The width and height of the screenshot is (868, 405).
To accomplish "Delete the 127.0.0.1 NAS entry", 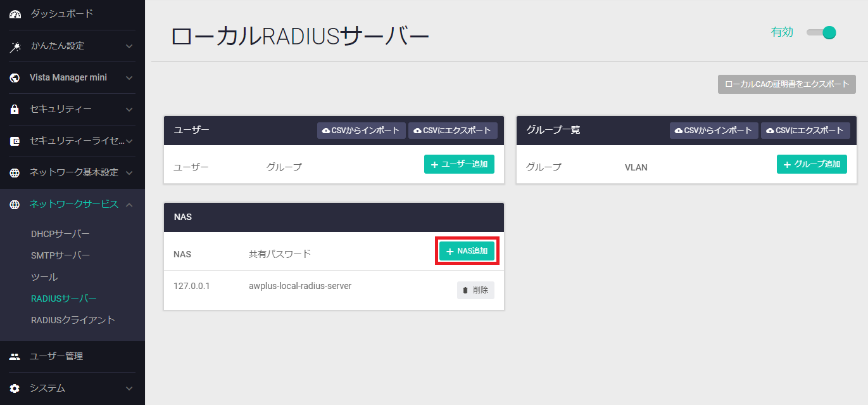I will click(x=475, y=290).
